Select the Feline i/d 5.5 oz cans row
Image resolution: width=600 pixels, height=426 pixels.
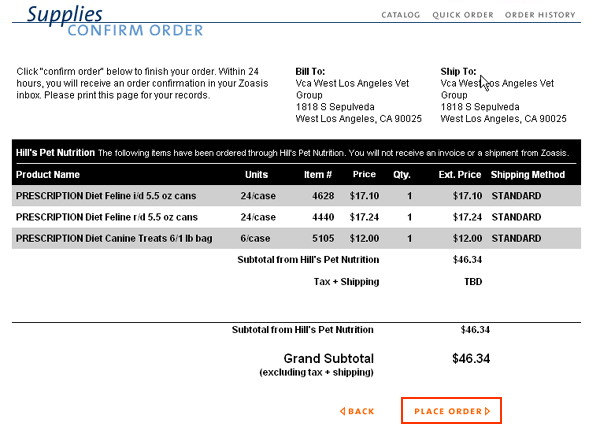pos(296,196)
